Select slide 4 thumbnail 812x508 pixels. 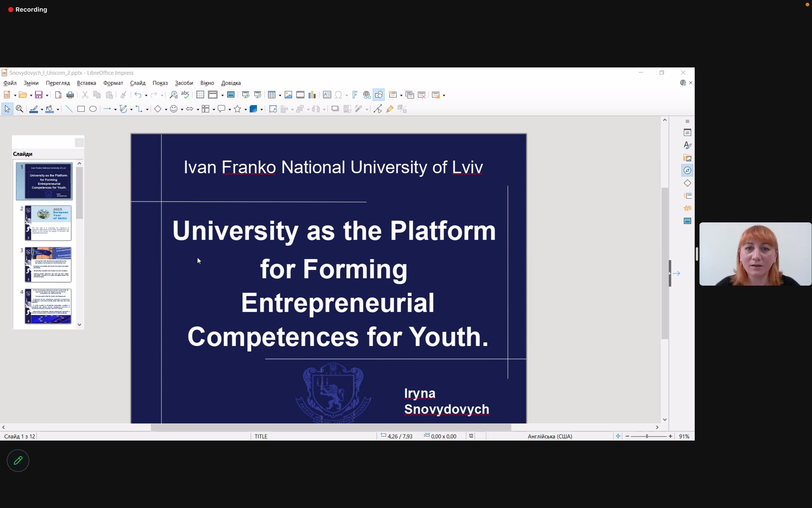(x=48, y=306)
